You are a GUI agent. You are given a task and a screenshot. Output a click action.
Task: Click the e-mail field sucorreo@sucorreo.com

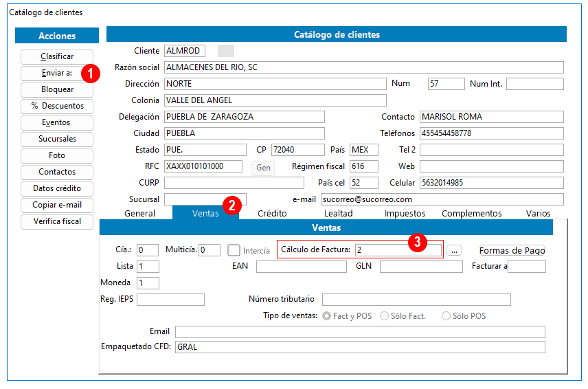point(442,199)
